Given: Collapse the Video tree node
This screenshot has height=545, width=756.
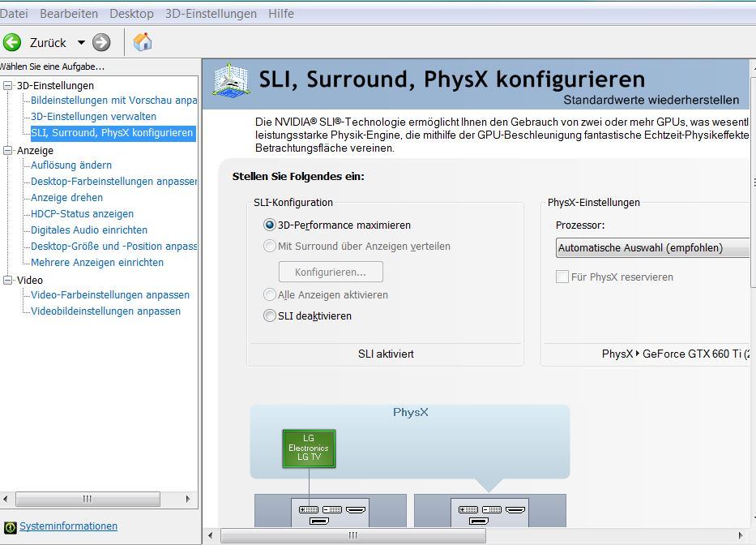Looking at the screenshot, I should click(x=8, y=280).
